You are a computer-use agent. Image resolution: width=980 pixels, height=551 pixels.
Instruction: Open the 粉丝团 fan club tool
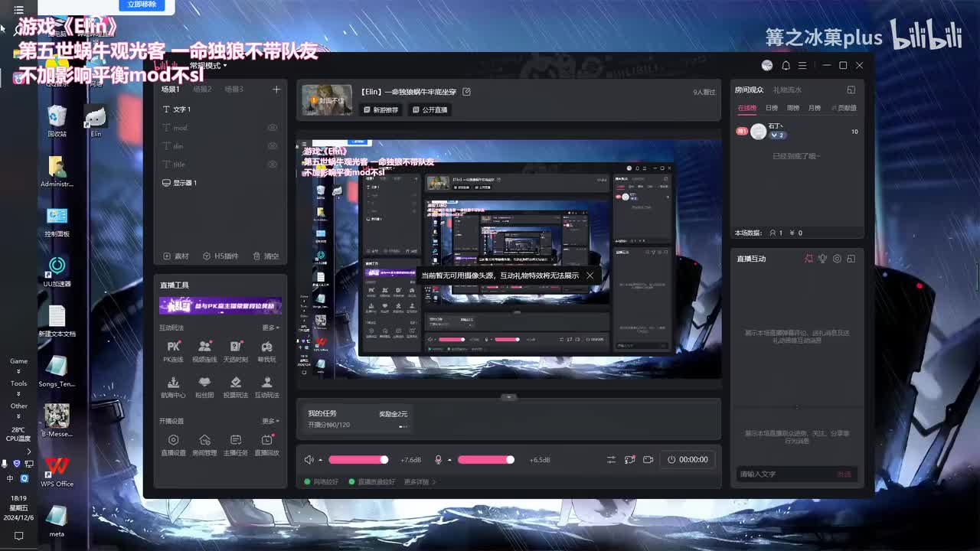point(204,387)
